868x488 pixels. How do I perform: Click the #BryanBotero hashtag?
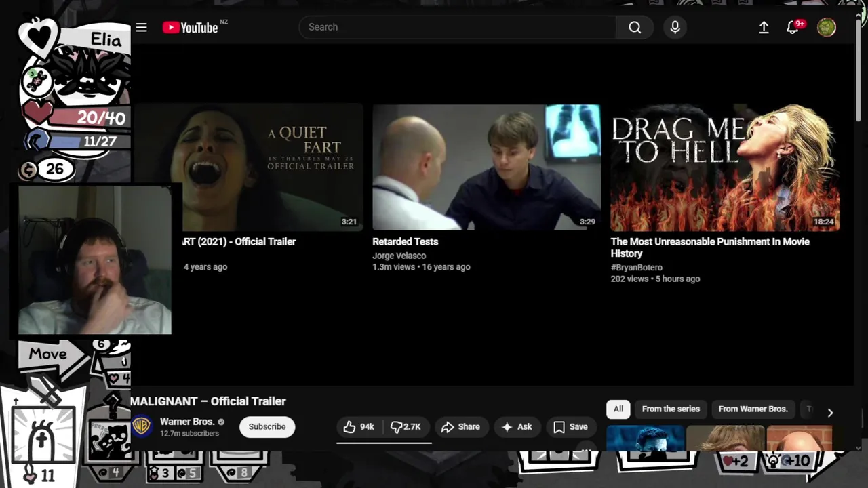[x=636, y=268]
